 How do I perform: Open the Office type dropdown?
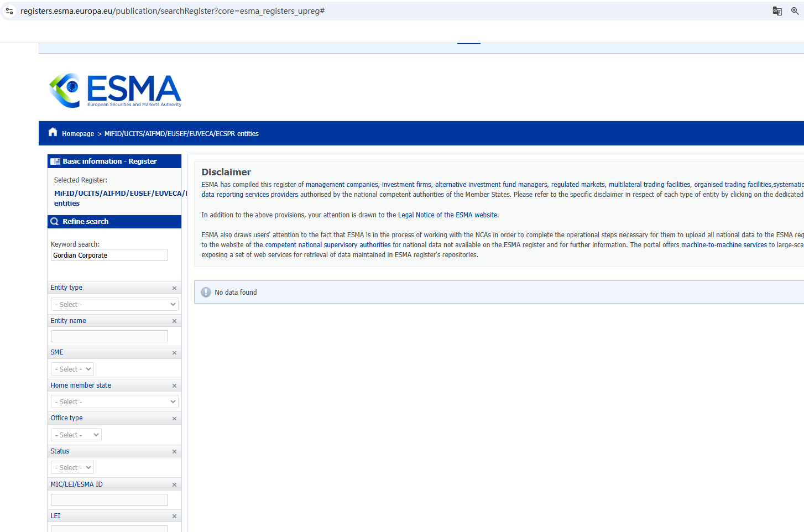(76, 435)
